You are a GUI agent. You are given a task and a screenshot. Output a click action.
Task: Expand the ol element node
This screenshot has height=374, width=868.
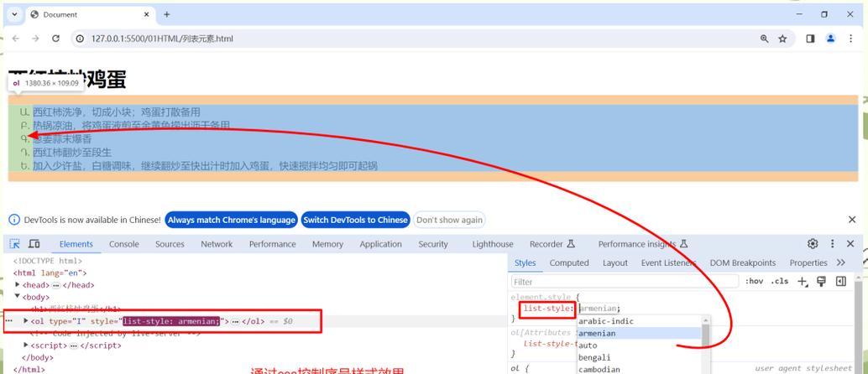point(26,321)
